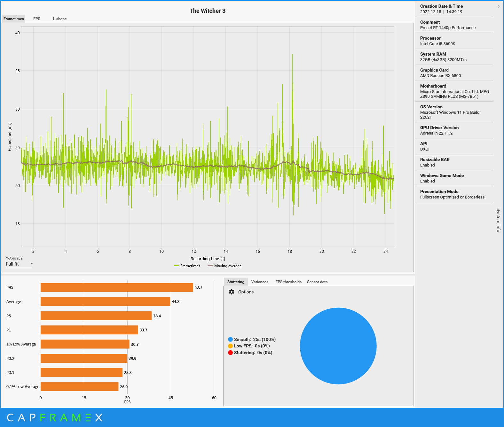Image resolution: width=504 pixels, height=427 pixels.
Task: Select the Stuttering tab
Action: pos(236,282)
